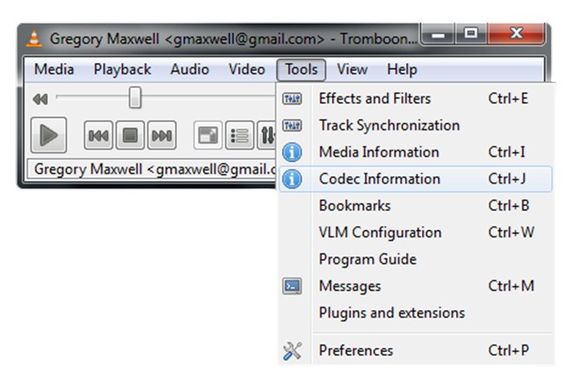This screenshot has height=392, width=583.
Task: Skip to the next track
Action: (x=161, y=136)
